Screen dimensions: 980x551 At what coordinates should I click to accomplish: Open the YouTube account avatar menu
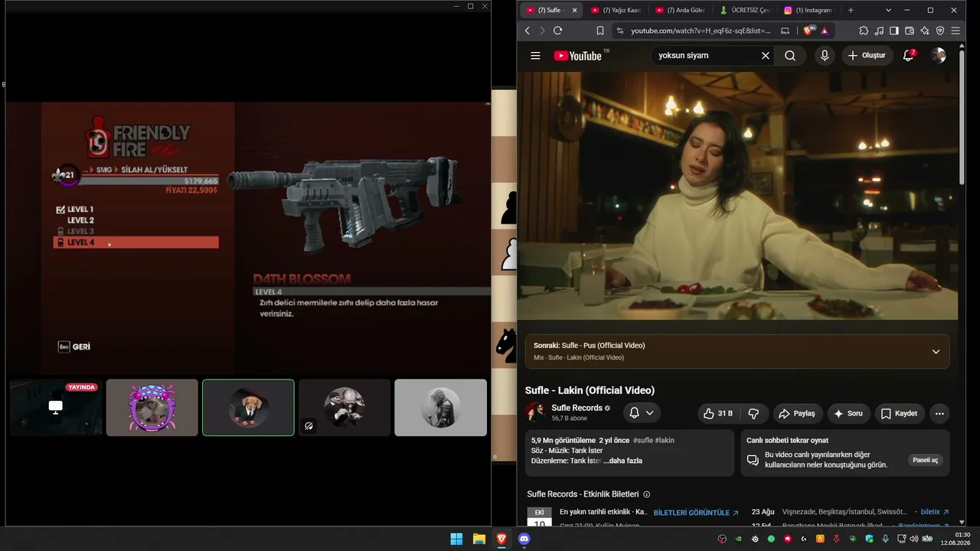tap(938, 56)
